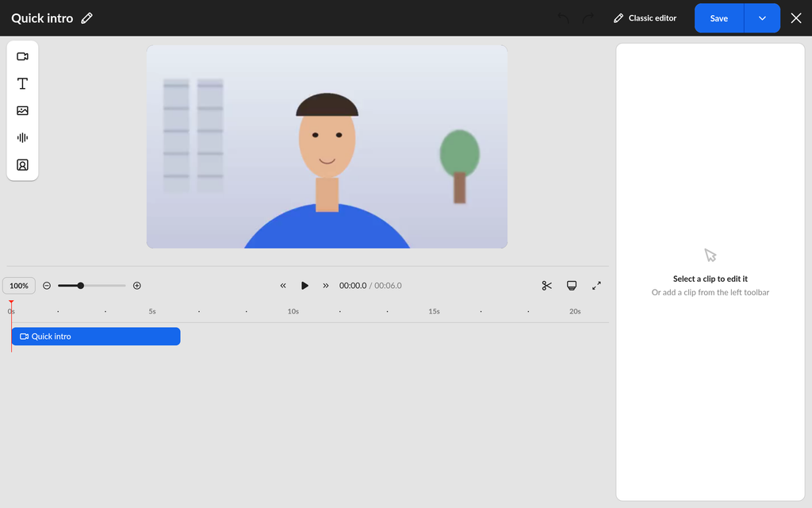Zoom out the timeline with minus icon
This screenshot has width=812, height=508.
click(47, 286)
